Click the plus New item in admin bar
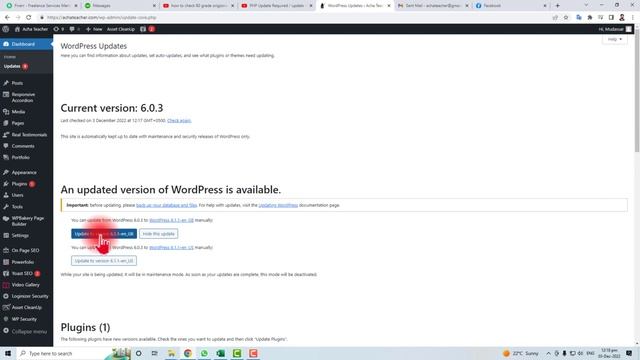 coord(94,29)
